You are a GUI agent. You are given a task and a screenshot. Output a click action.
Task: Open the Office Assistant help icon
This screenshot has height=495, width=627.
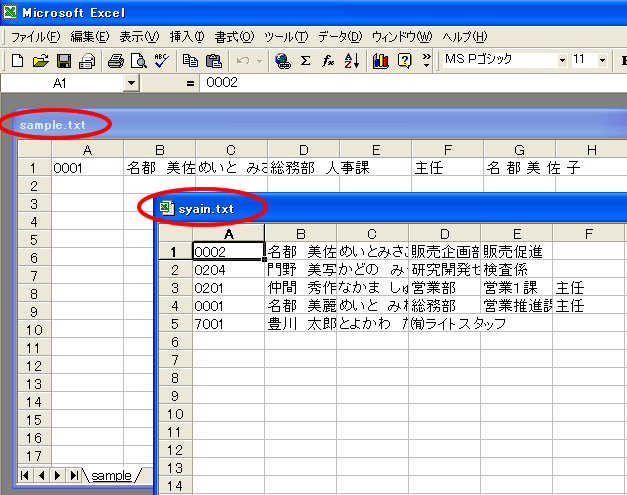point(404,61)
